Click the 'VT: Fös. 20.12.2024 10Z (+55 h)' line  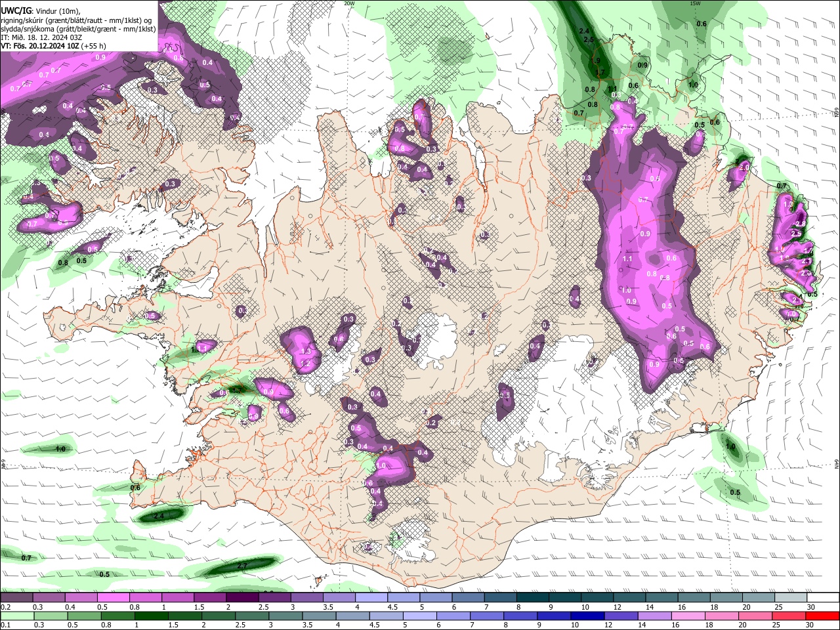[x=53, y=46]
